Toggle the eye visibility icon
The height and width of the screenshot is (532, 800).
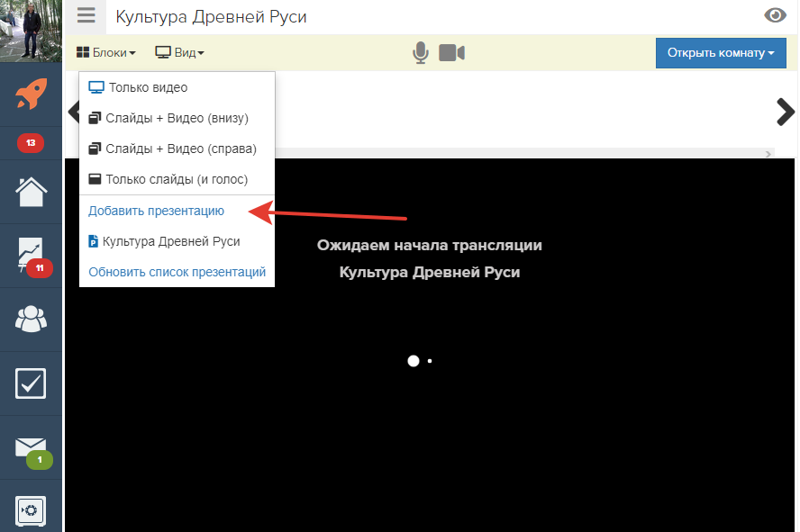(775, 15)
